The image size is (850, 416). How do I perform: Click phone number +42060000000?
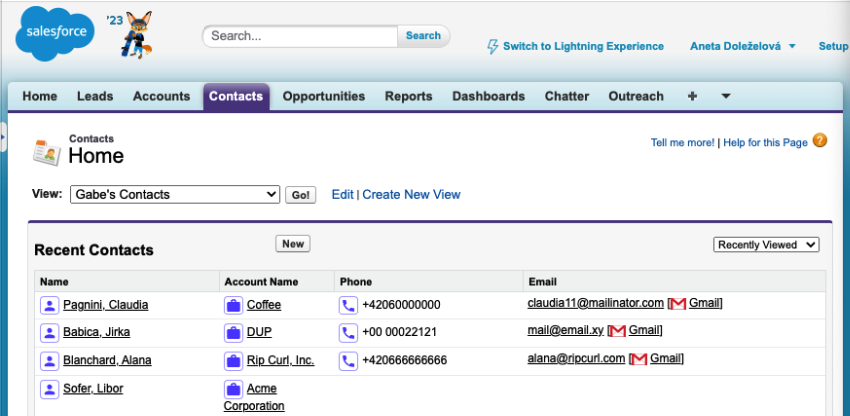(x=401, y=305)
